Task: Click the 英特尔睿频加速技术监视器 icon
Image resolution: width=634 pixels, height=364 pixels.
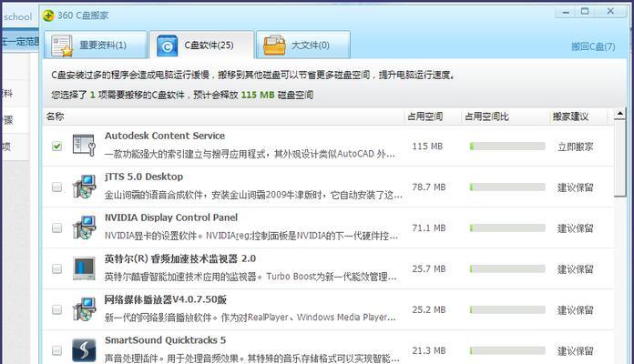Action: coord(84,268)
